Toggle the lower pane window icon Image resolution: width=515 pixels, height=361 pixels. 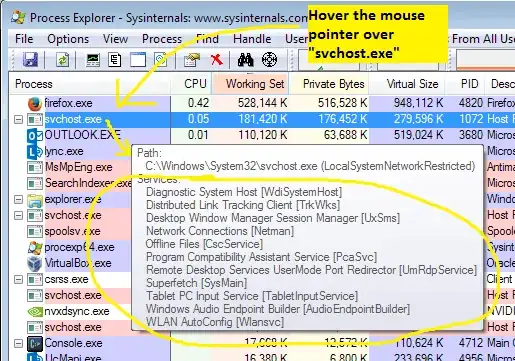(138, 60)
